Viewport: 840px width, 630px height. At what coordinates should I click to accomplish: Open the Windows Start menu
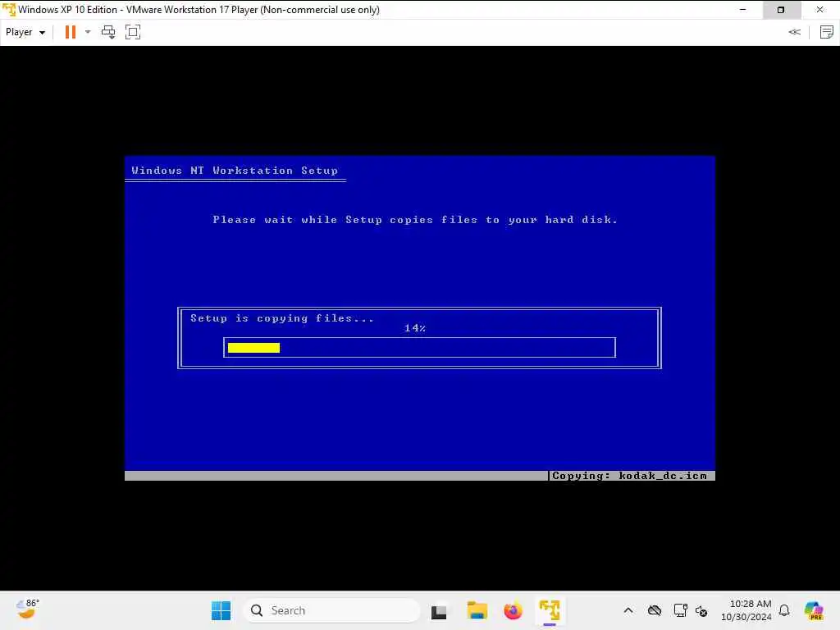coord(221,610)
